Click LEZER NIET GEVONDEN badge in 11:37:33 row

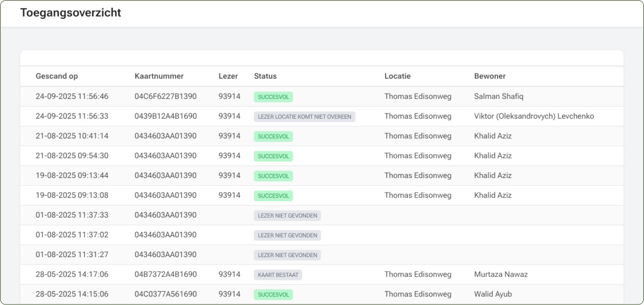[287, 215]
